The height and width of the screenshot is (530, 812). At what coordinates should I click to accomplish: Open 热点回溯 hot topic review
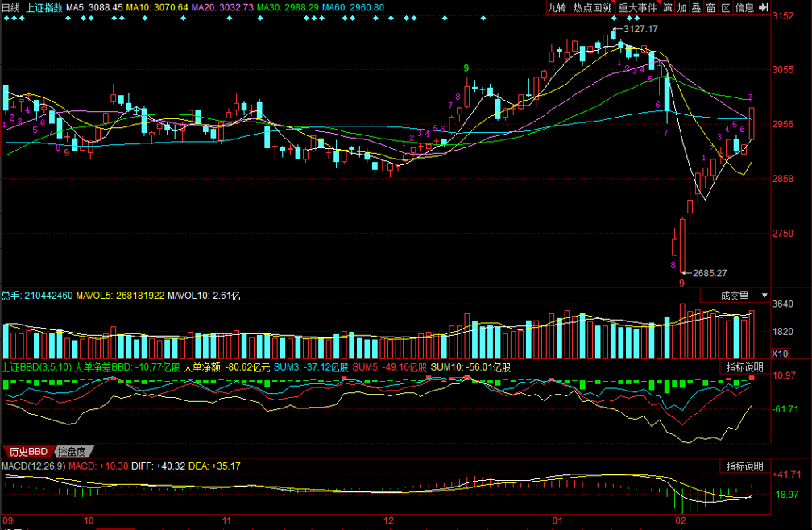[x=592, y=7]
